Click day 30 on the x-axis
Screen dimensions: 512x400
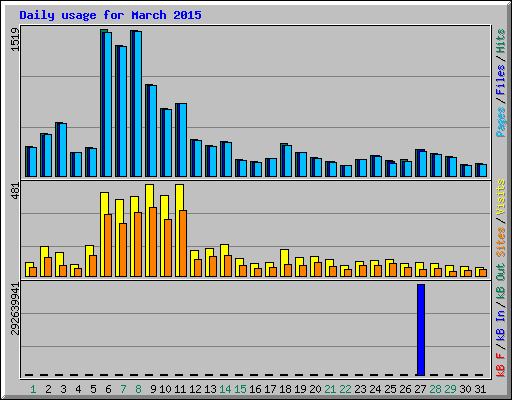[x=465, y=389]
